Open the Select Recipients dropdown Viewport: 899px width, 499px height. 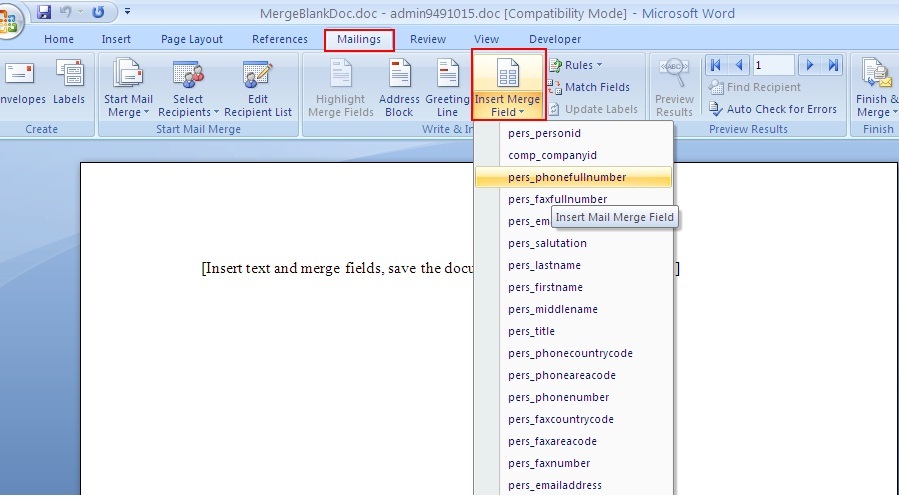coord(188,87)
